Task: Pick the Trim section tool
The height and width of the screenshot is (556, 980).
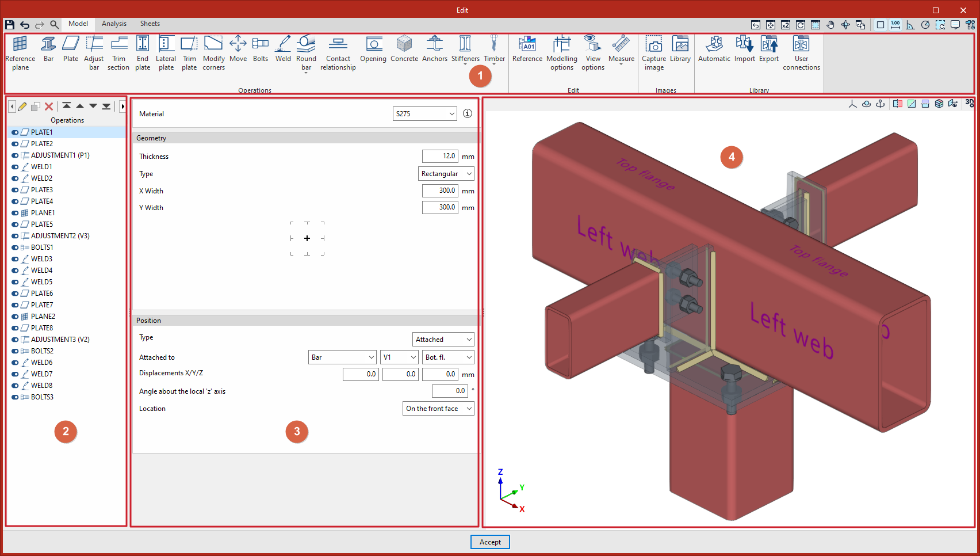Action: (118, 53)
